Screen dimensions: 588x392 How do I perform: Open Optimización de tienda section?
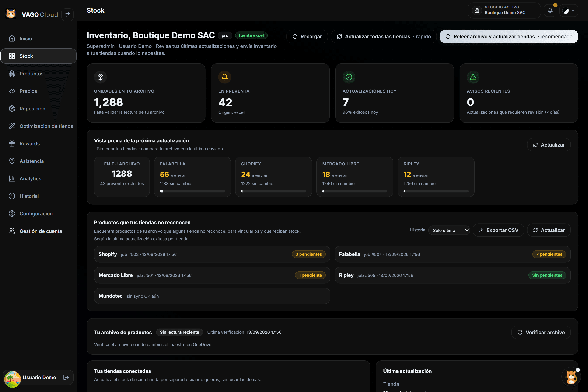(38, 126)
